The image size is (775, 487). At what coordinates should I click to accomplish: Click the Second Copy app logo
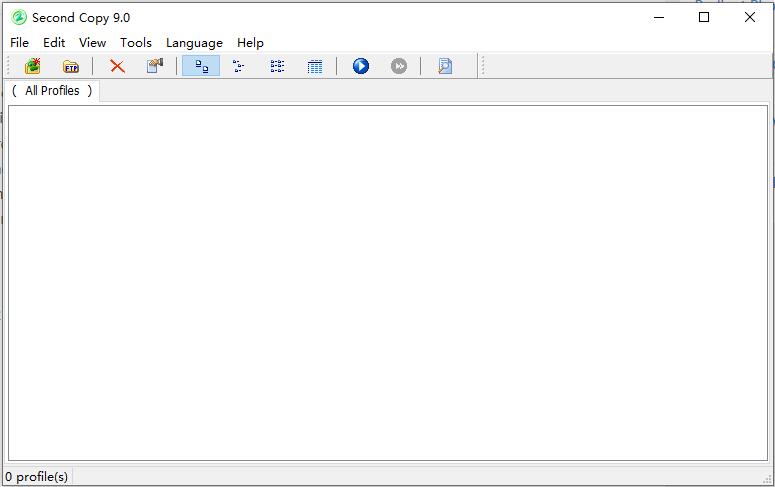tap(19, 17)
